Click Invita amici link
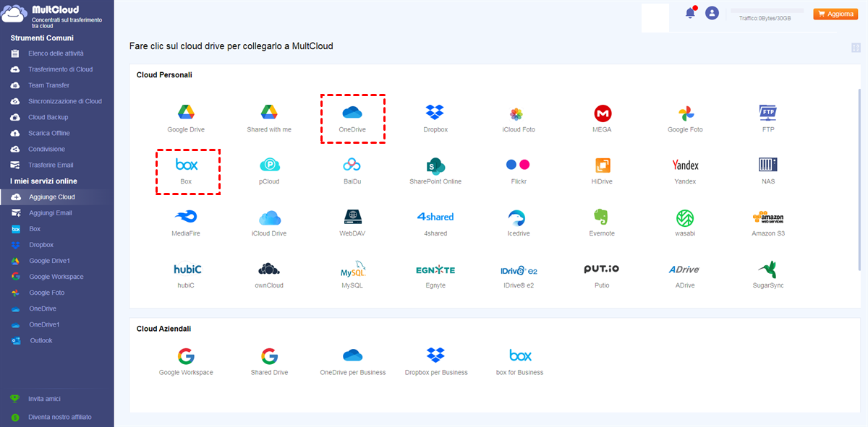The image size is (868, 427). click(44, 399)
